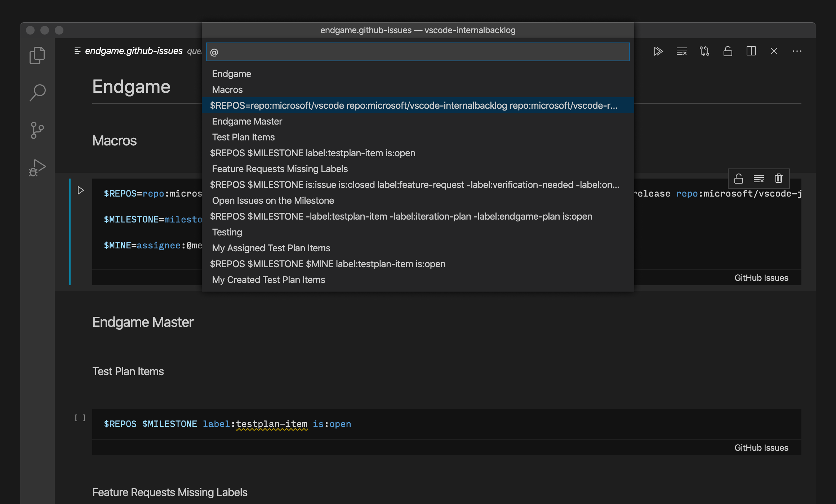Clear the cell output from the cell toolbar

coord(759,179)
